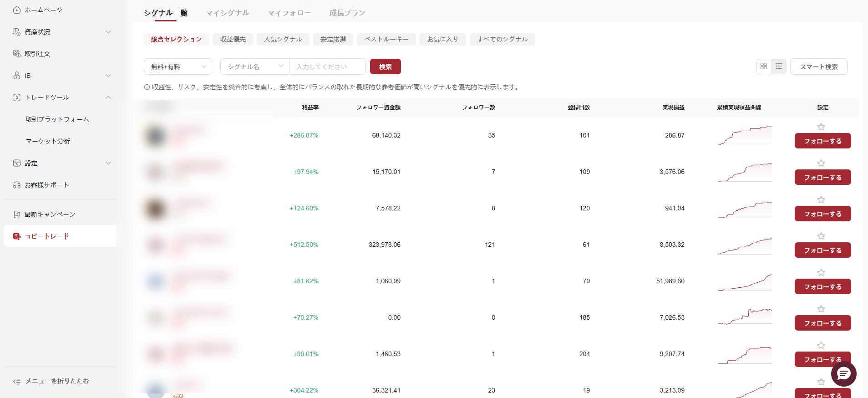Click the 実現損益 column header
Image resolution: width=868 pixels, height=398 pixels.
pos(673,107)
